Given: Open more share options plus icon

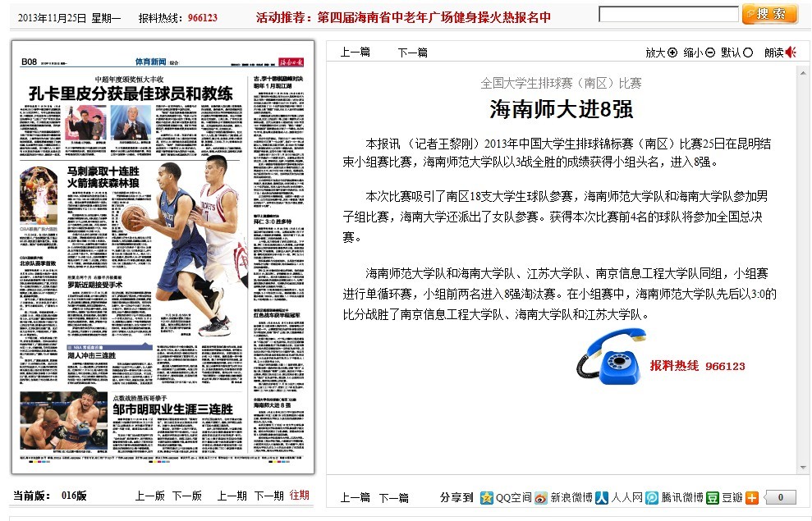Looking at the screenshot, I should tap(752, 497).
